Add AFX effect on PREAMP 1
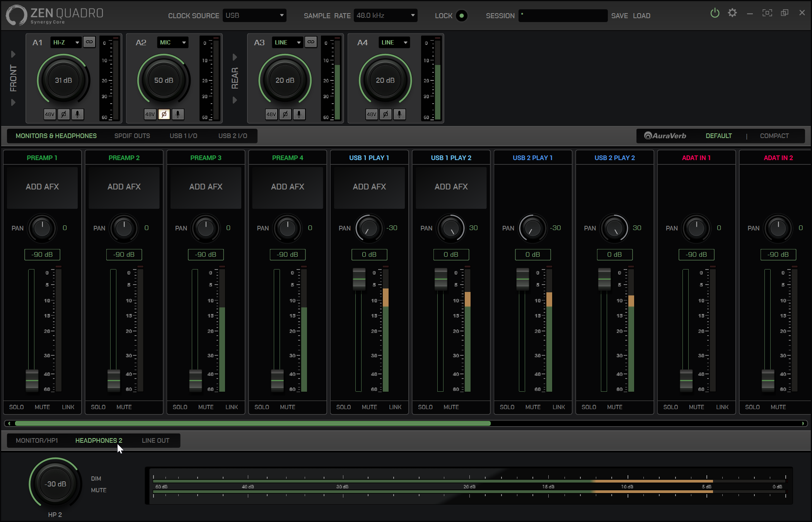812x522 pixels. [42, 187]
